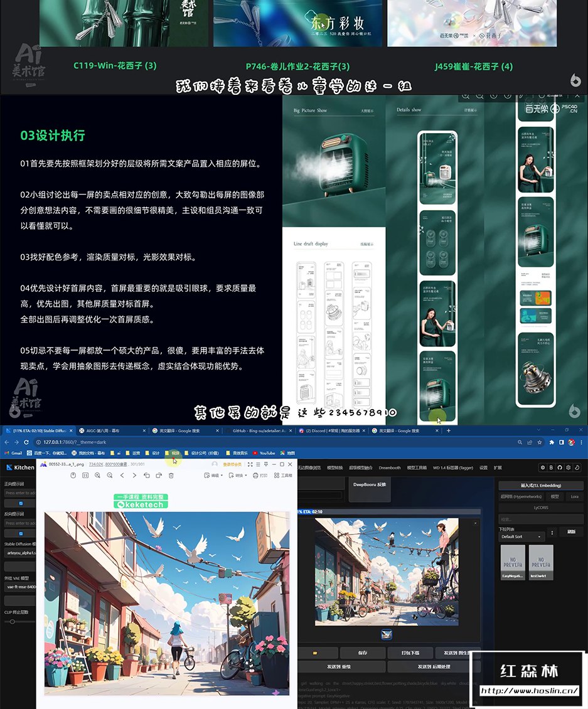The height and width of the screenshot is (709, 588).
Task: Open the 转换 dropdown in image viewer
Action: (x=238, y=475)
